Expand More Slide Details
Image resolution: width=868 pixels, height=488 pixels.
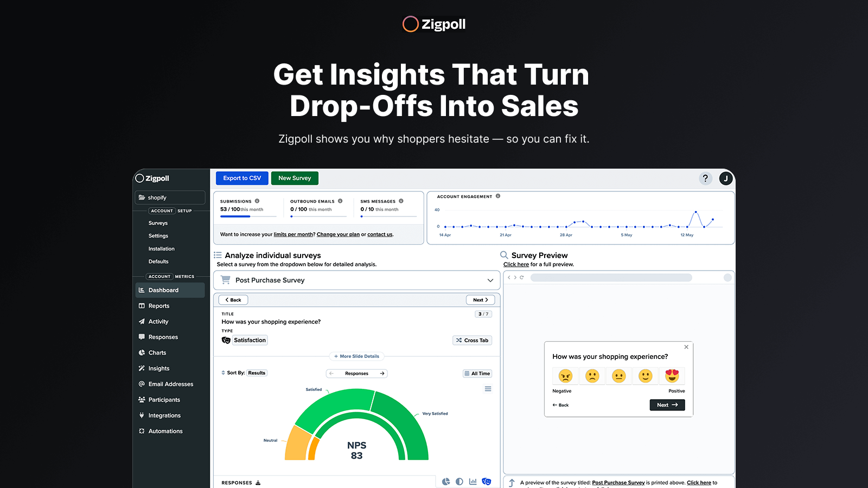(356, 356)
